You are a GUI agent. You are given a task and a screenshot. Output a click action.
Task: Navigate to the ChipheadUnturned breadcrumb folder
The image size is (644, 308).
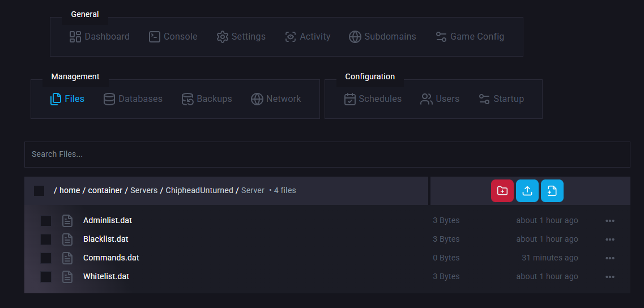click(x=199, y=190)
